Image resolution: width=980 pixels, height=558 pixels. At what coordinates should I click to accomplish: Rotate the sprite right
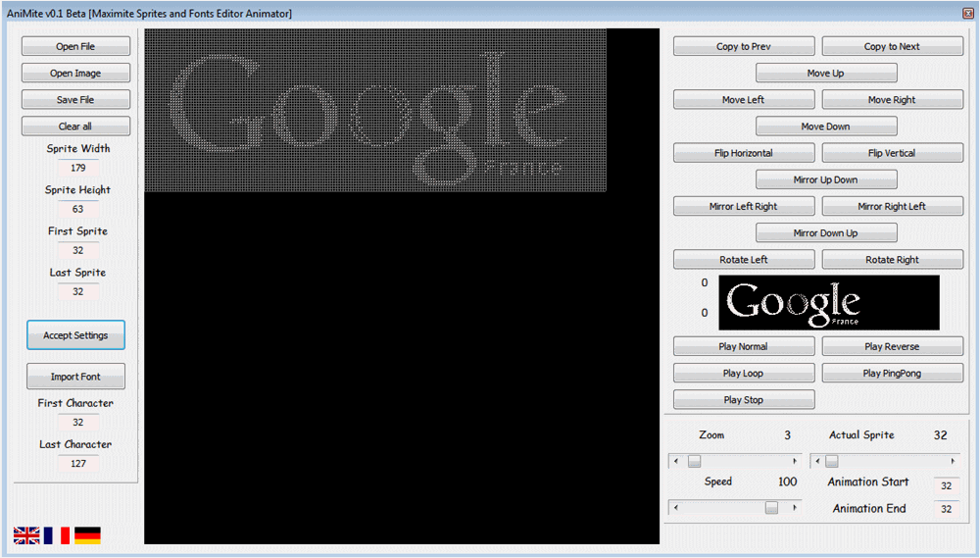[x=892, y=260]
